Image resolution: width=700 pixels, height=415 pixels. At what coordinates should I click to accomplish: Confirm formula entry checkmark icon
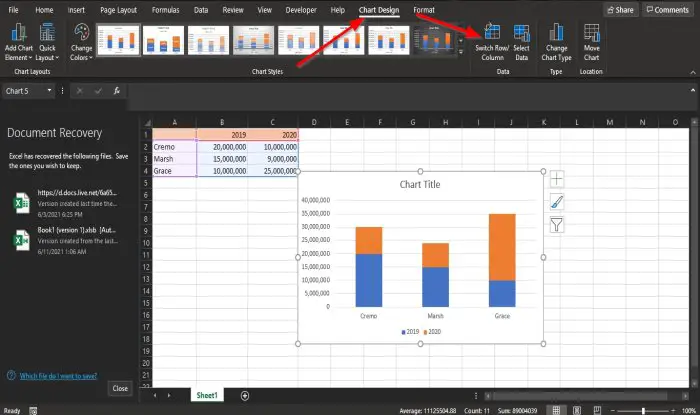click(x=98, y=91)
